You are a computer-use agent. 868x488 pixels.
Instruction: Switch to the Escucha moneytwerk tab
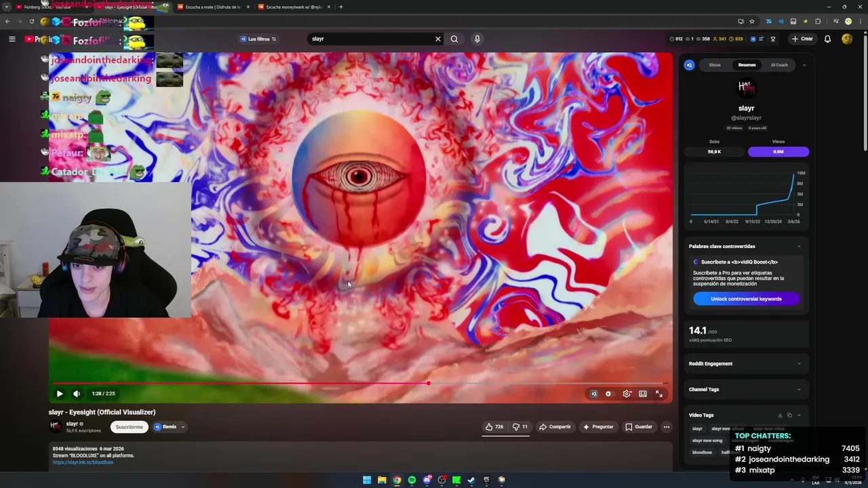[x=294, y=7]
